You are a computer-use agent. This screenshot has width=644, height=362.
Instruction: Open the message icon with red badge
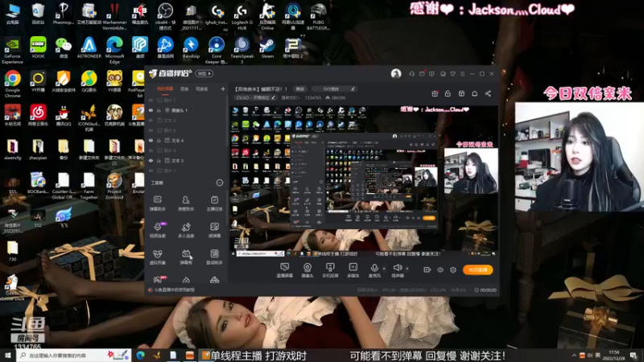pos(422,74)
